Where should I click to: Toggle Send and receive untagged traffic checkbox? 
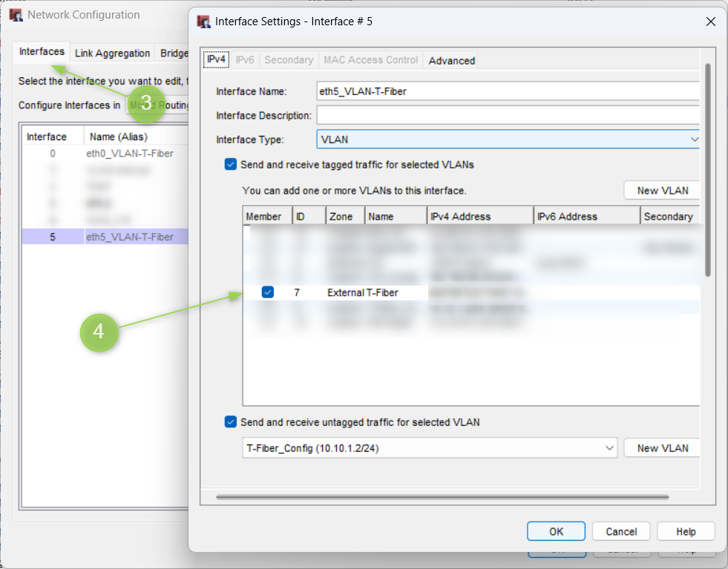click(231, 422)
